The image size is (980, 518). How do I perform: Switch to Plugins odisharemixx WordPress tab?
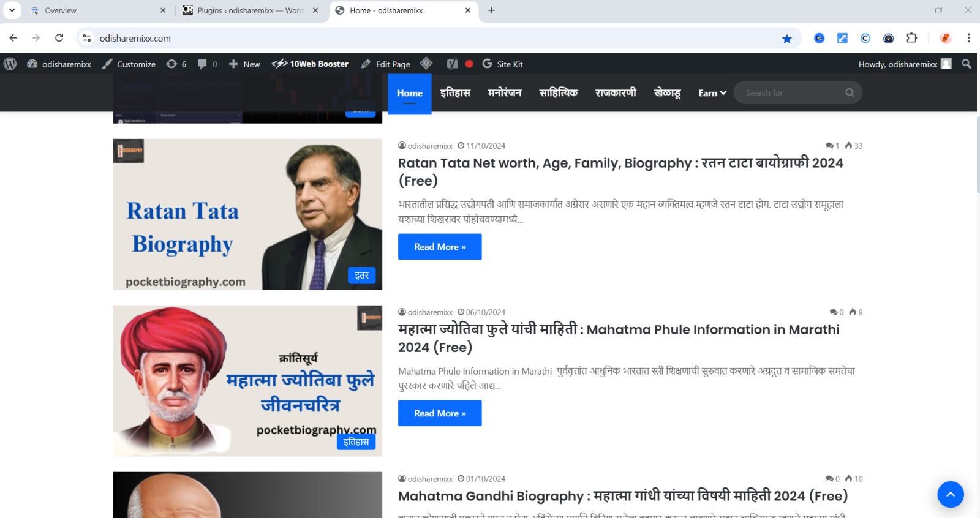click(x=251, y=10)
